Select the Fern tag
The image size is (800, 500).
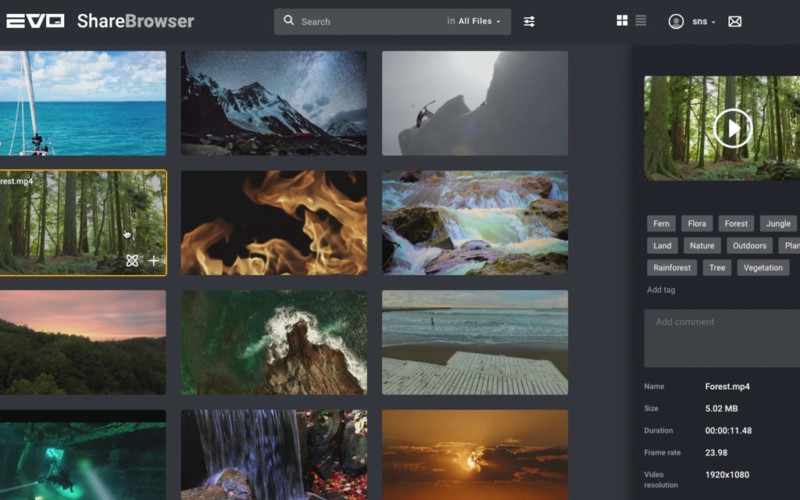point(661,224)
